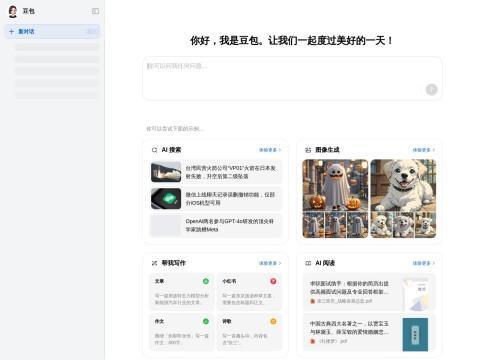The height and width of the screenshot is (360, 480).
Task: Collapse the sidebar using the panel icon
Action: click(95, 11)
